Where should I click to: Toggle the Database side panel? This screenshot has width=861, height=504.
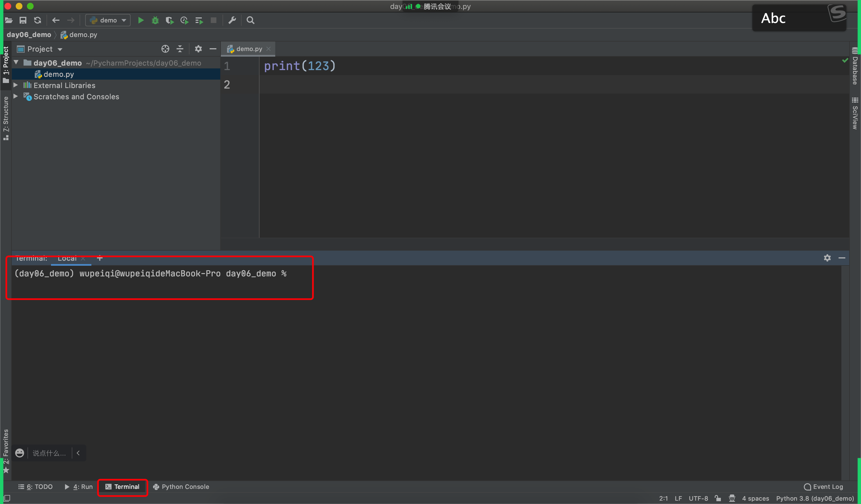(x=855, y=66)
